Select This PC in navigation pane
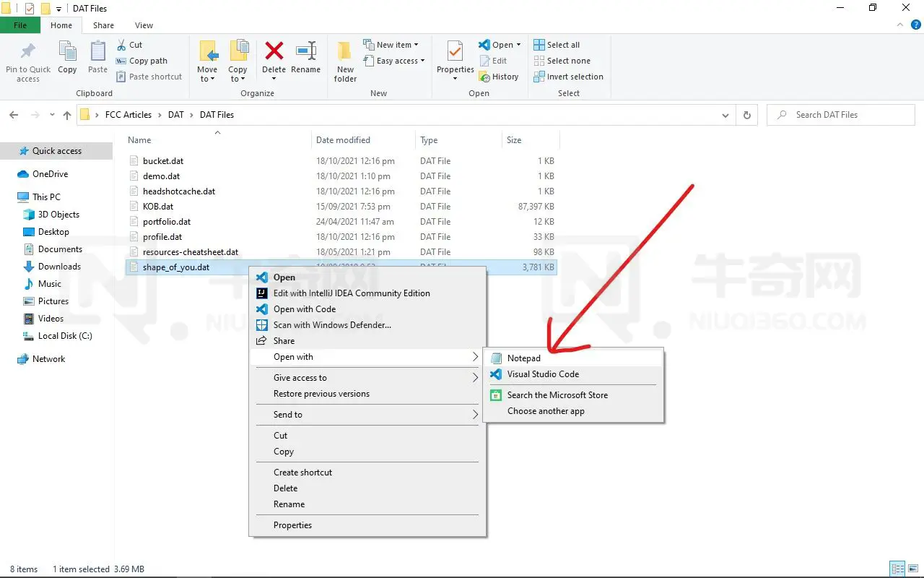 46,197
